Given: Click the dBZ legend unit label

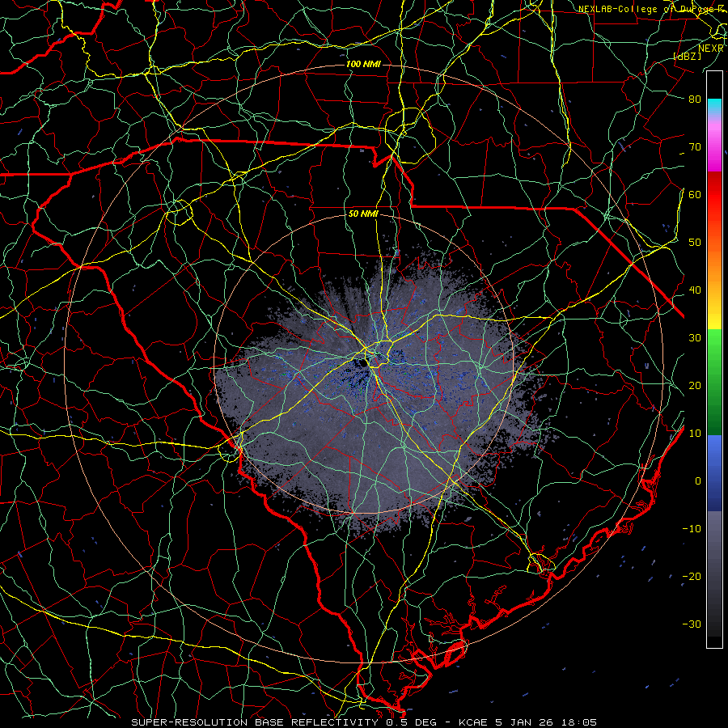Looking at the screenshot, I should coord(687,56).
